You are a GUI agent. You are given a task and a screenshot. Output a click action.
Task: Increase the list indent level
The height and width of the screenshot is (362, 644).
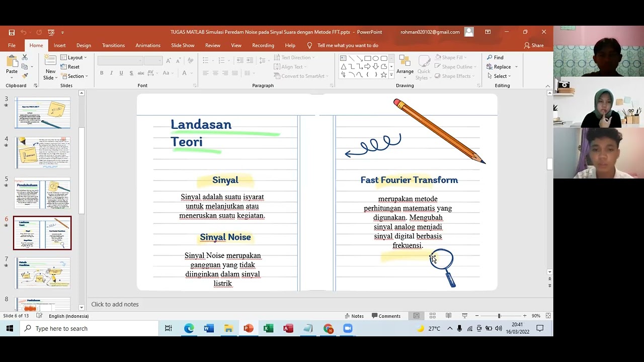[250, 60]
